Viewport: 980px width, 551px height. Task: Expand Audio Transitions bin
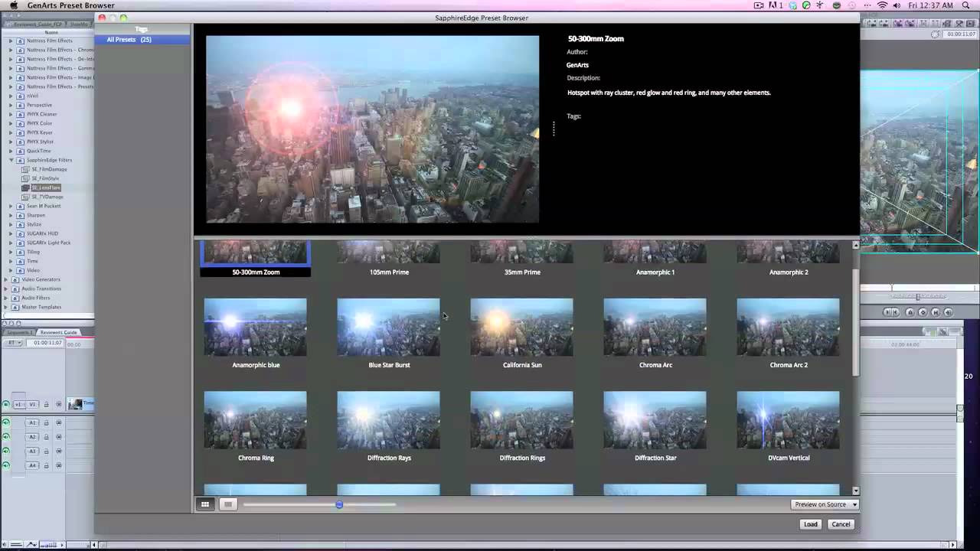tap(5, 289)
